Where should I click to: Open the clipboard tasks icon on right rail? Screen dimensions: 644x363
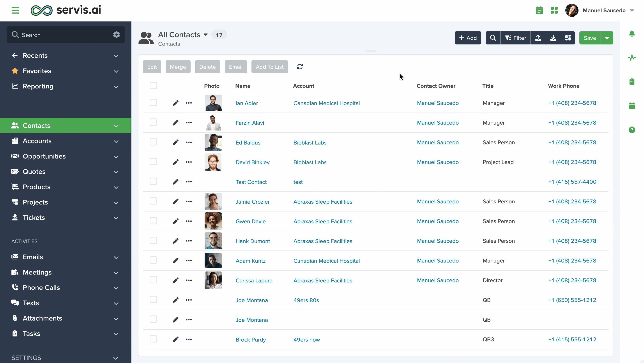(x=632, y=82)
